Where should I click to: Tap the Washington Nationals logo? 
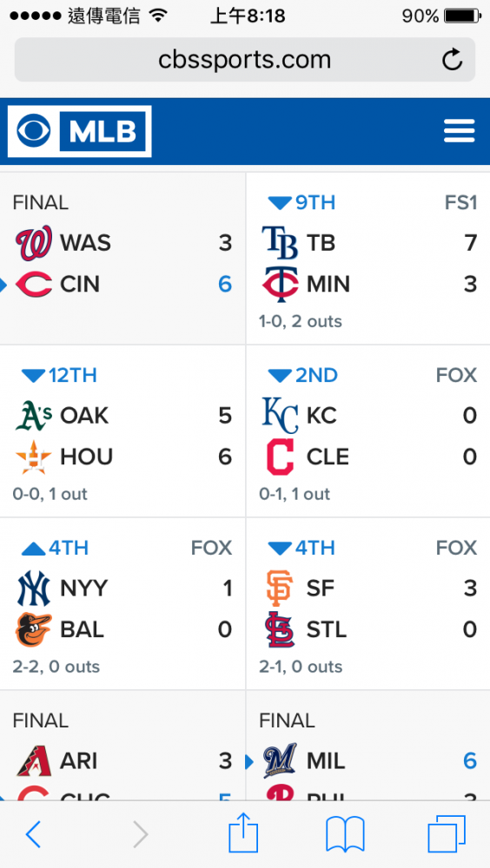pos(34,243)
